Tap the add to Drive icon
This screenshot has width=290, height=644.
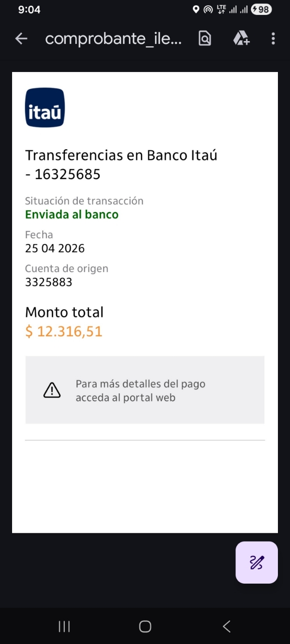(241, 39)
